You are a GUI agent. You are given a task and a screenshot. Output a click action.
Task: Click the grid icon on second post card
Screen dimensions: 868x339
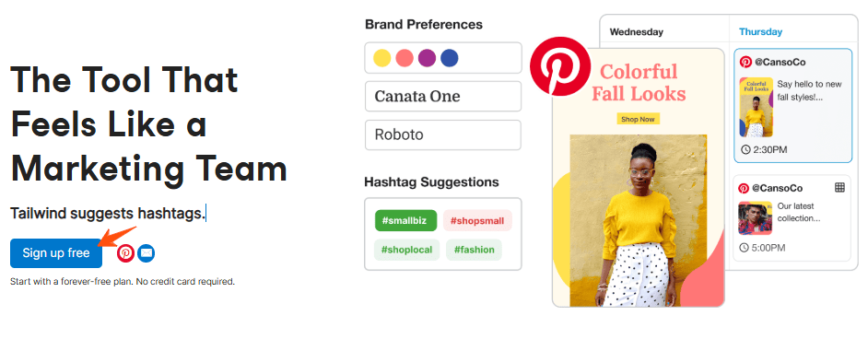[x=839, y=188]
